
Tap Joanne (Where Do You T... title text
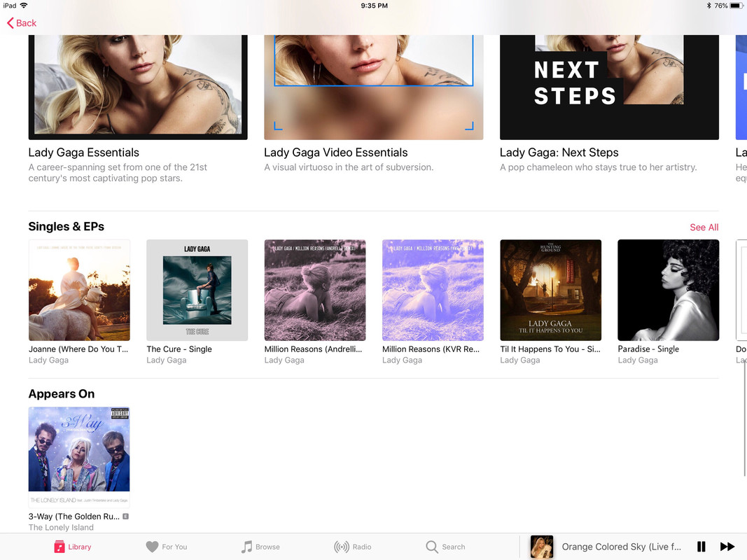pos(78,349)
